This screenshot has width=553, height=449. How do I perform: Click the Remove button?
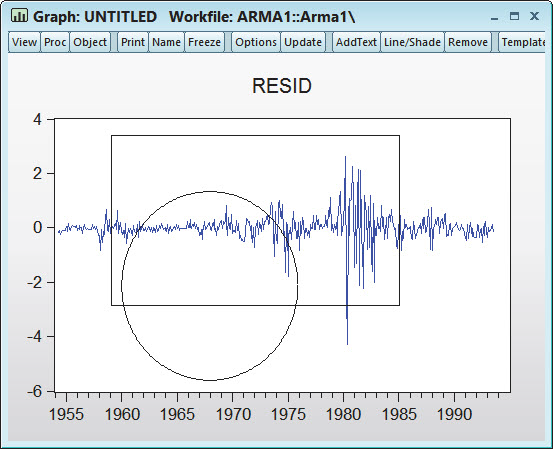pyautogui.click(x=468, y=42)
